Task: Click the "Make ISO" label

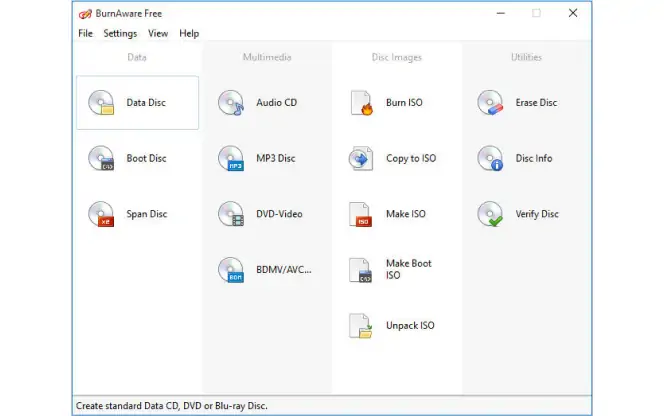Action: 406,214
